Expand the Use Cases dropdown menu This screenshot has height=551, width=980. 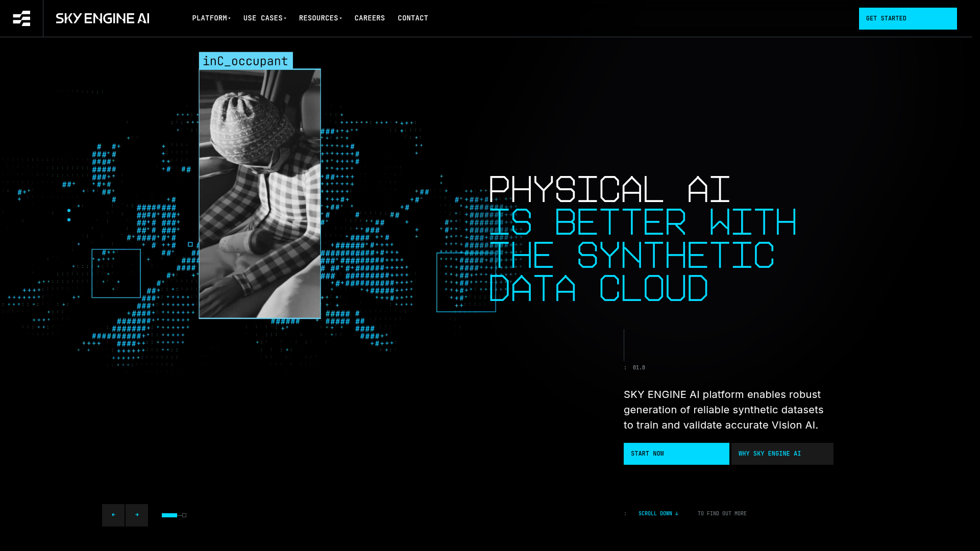pyautogui.click(x=265, y=18)
